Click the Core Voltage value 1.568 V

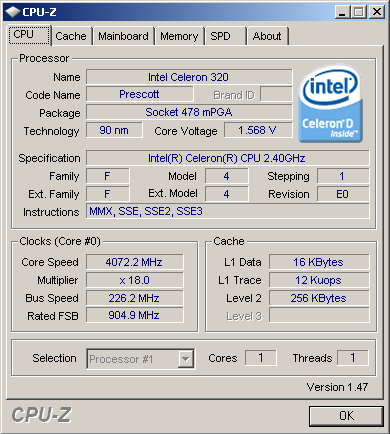(x=258, y=130)
